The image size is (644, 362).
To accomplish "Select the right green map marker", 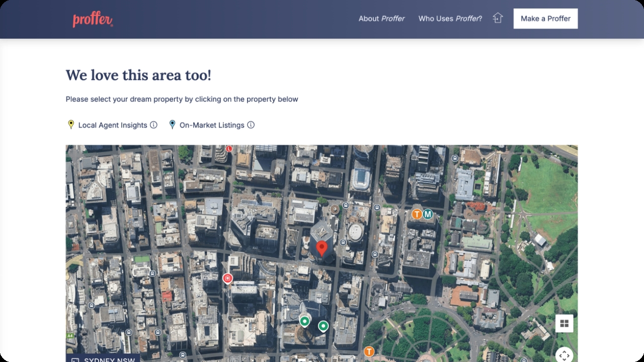I will tap(324, 326).
